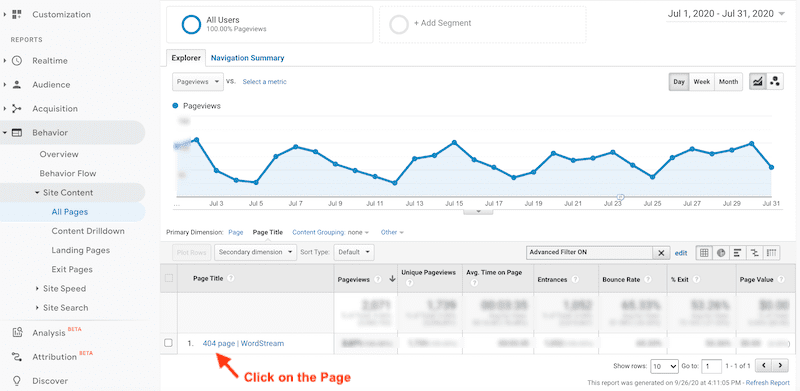This screenshot has height=391, width=800.
Task: Open the Customization section icon
Action: pos(17,14)
